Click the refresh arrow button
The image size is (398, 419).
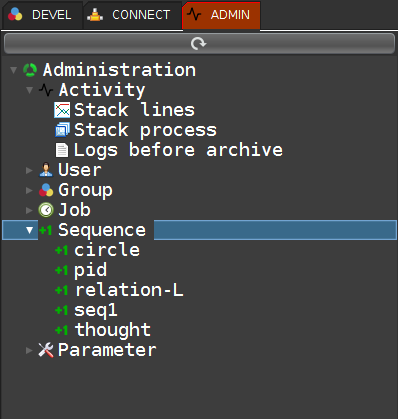pos(199,43)
